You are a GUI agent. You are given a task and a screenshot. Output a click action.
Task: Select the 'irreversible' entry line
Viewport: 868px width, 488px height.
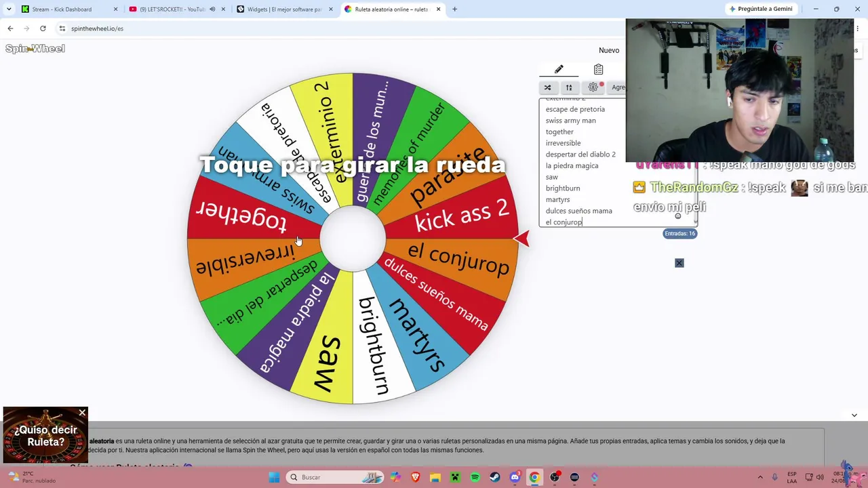(x=564, y=143)
